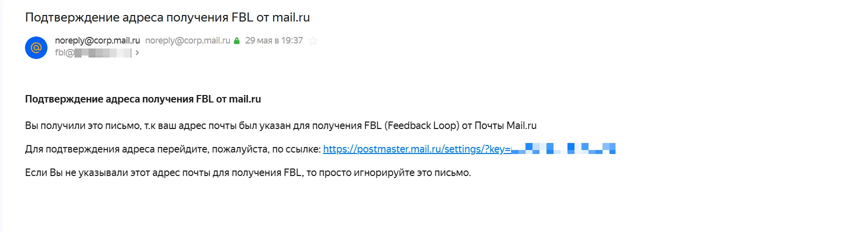This screenshot has height=232, width=868.
Task: Mark the email with the star icon
Action: point(313,40)
